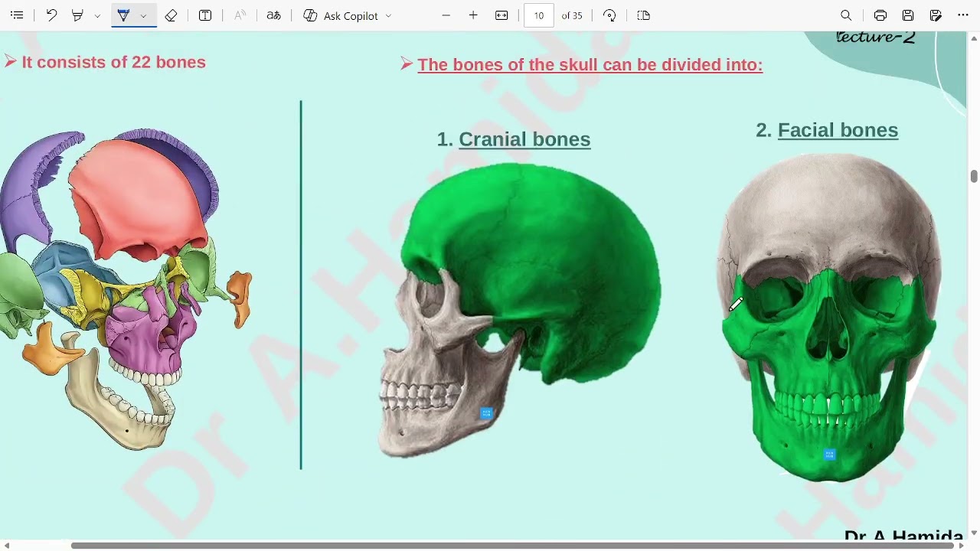Click blue marker on front skull chin
The width and height of the screenshot is (980, 551).
coord(829,455)
